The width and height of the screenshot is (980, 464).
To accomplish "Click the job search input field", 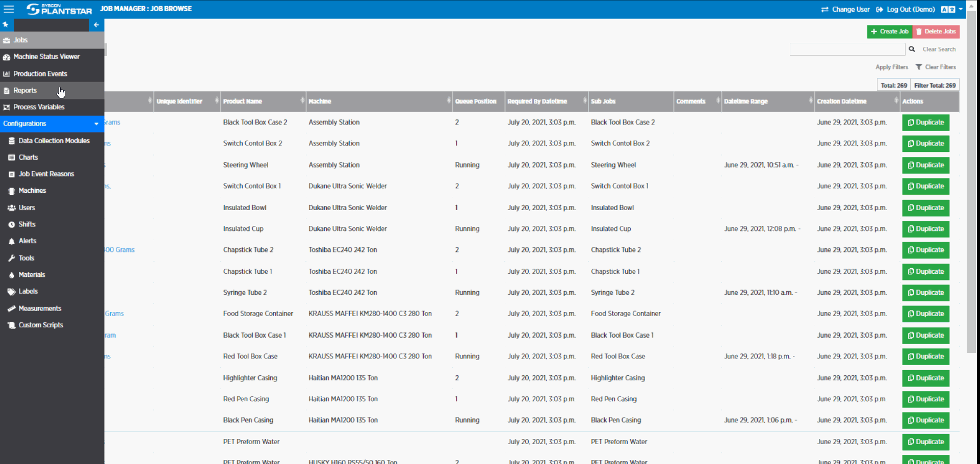I will (x=847, y=49).
